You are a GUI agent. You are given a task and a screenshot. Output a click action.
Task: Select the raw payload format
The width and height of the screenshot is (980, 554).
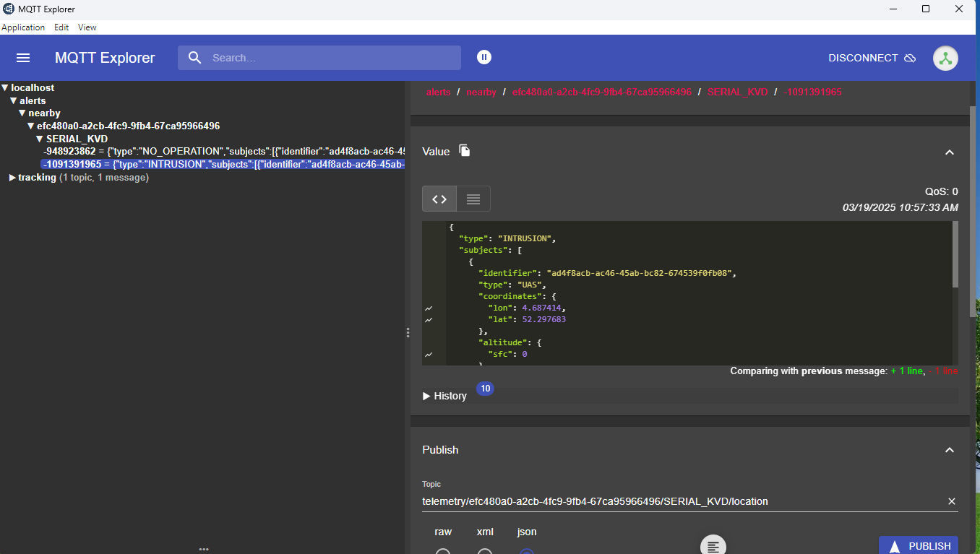click(443, 551)
